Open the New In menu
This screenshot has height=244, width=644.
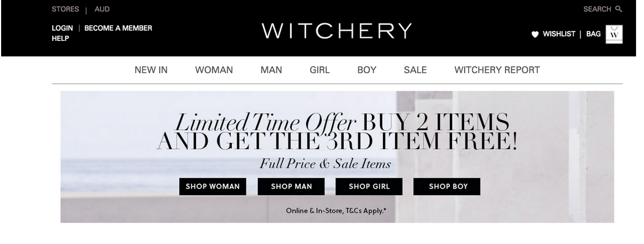151,70
